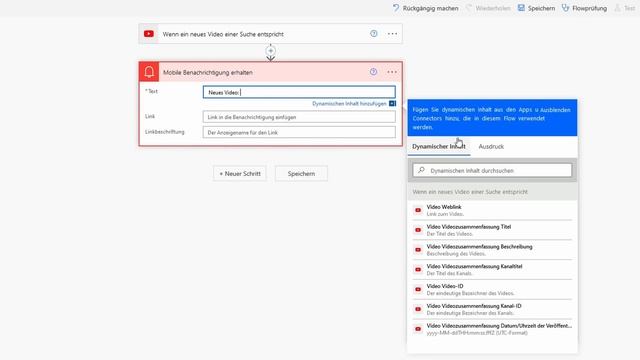Click the YouTube icon next to Videozusammenfassung Titel
Screen dimensions: 640x360
pyautogui.click(x=418, y=230)
